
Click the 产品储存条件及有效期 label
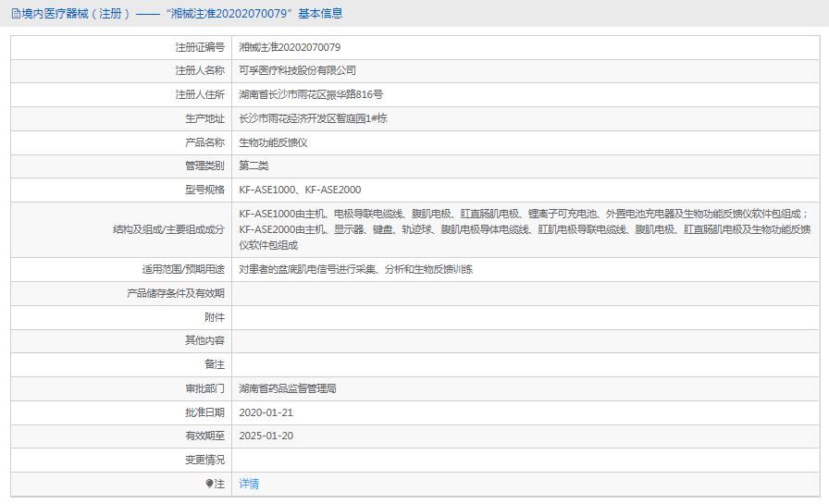pos(176,293)
